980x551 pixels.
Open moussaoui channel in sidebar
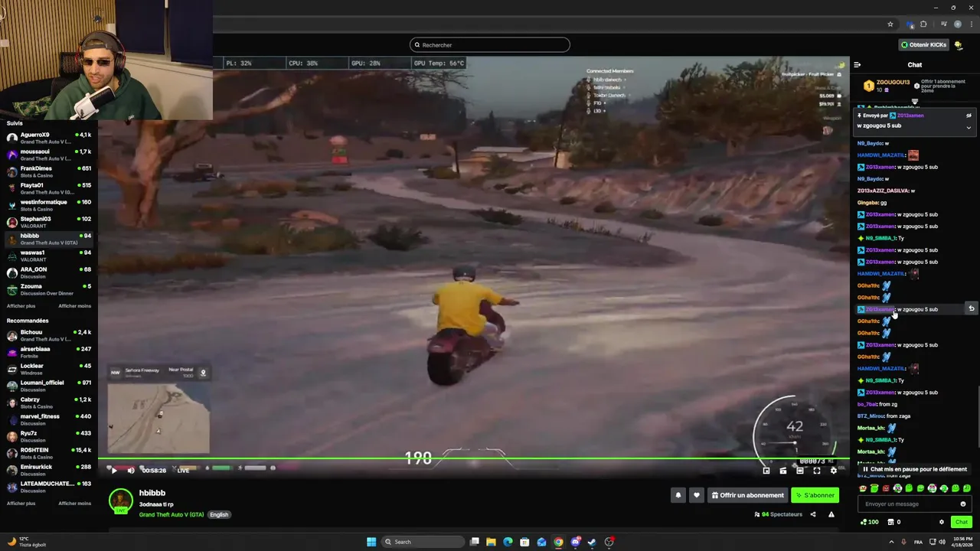coord(48,155)
